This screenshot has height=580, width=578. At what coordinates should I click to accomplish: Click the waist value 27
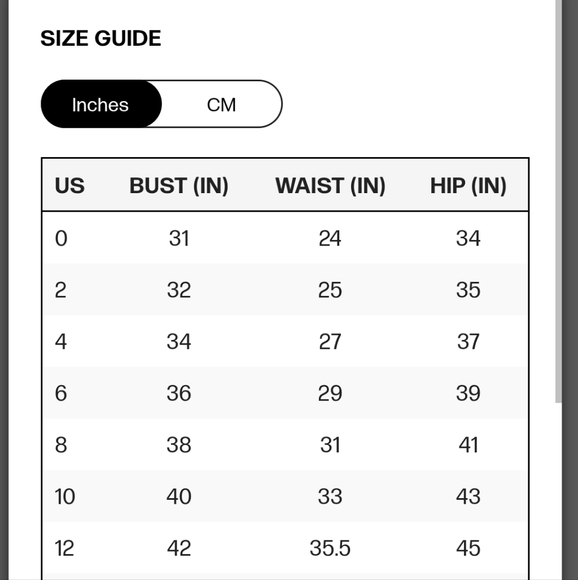[x=330, y=341]
